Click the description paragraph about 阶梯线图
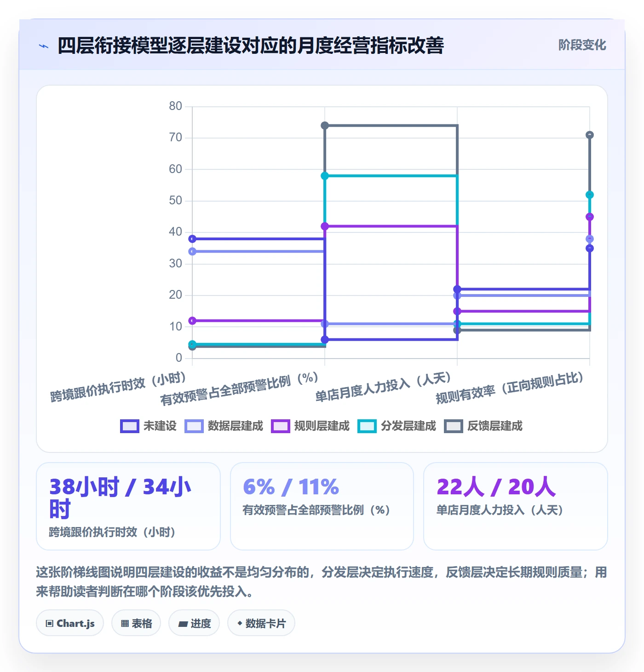Image resolution: width=644 pixels, height=672 pixels. 322,582
